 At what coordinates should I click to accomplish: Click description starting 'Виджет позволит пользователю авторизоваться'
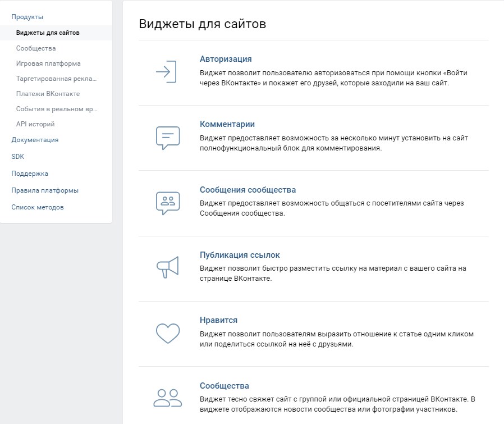coord(333,78)
